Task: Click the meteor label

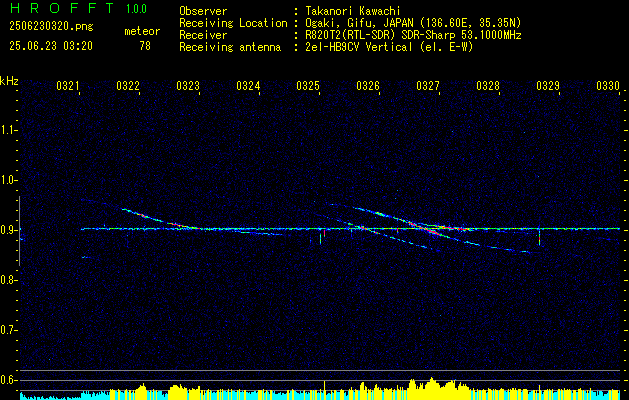Action: pos(142,31)
